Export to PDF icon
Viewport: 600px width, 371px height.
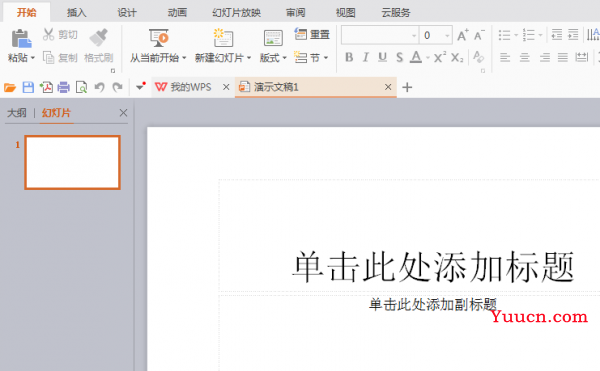46,87
